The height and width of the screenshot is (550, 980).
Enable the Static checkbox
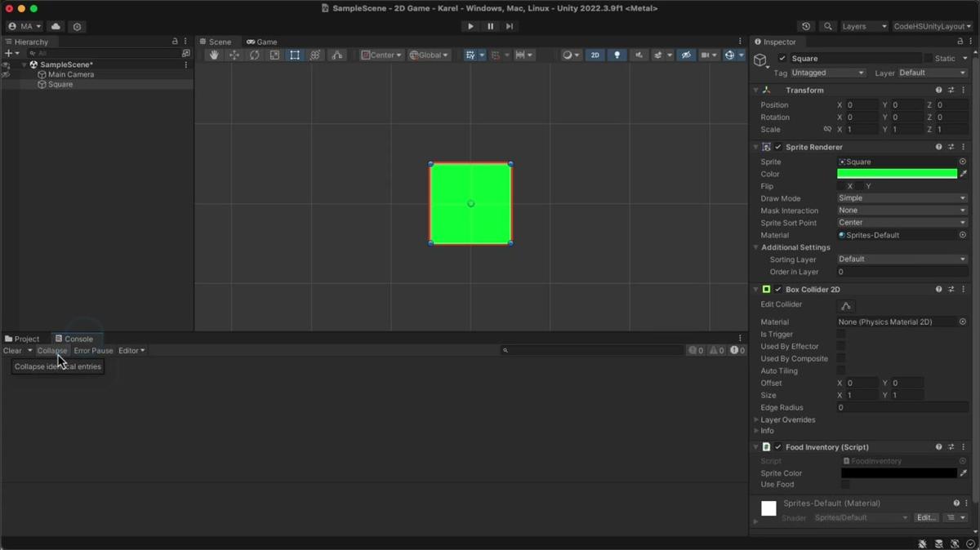(x=928, y=58)
